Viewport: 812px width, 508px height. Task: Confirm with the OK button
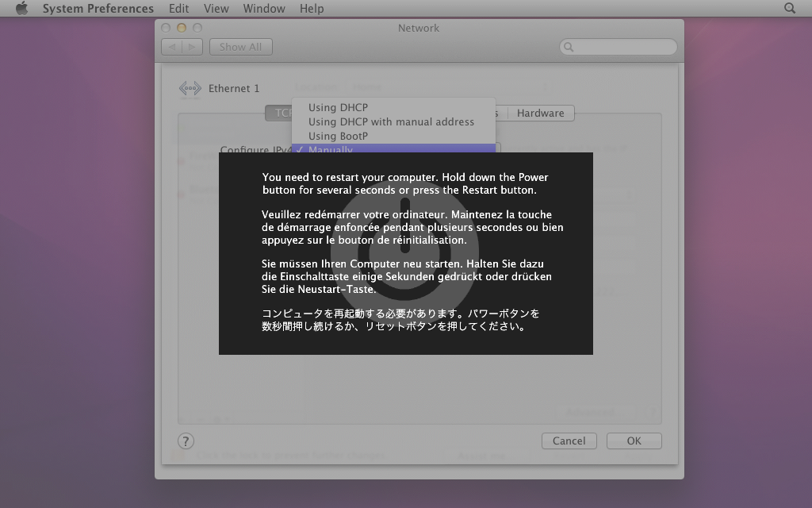click(634, 441)
